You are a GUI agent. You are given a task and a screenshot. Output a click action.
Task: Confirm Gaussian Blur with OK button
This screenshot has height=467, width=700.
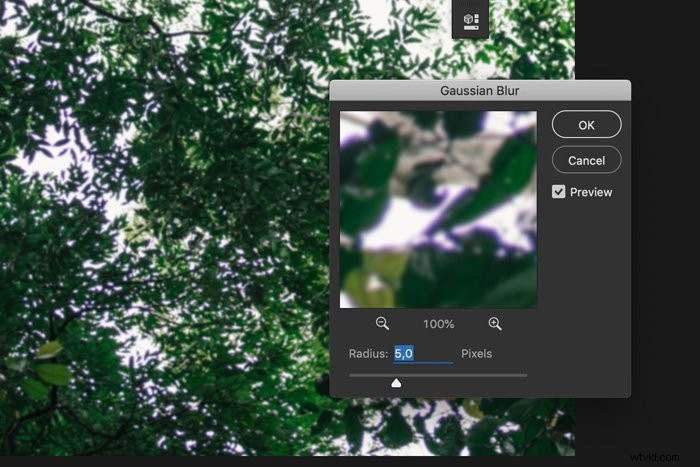[x=586, y=125]
